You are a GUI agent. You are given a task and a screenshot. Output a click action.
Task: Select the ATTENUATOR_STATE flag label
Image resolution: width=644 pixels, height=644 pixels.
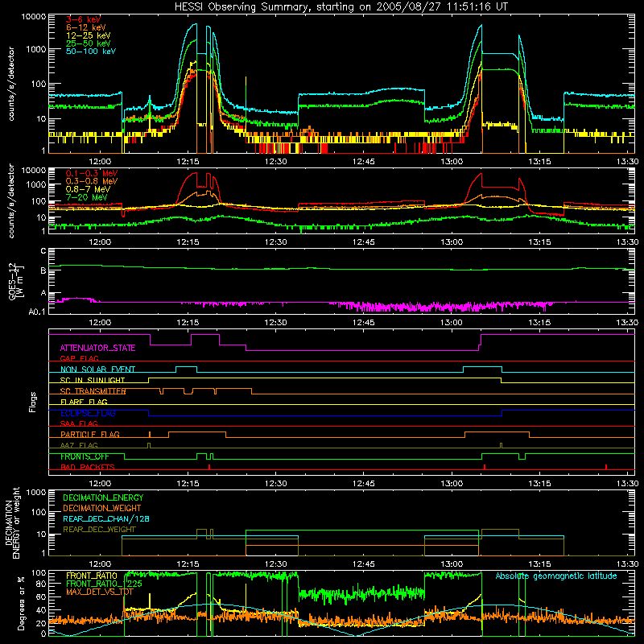(97, 348)
